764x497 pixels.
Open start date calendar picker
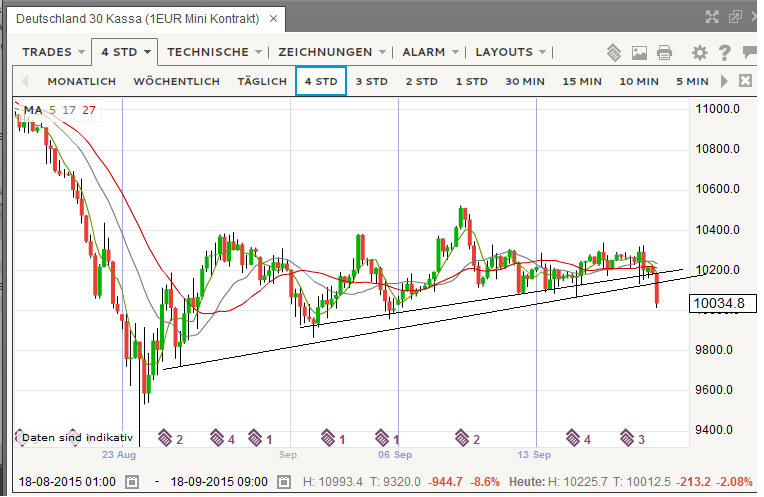click(x=131, y=482)
